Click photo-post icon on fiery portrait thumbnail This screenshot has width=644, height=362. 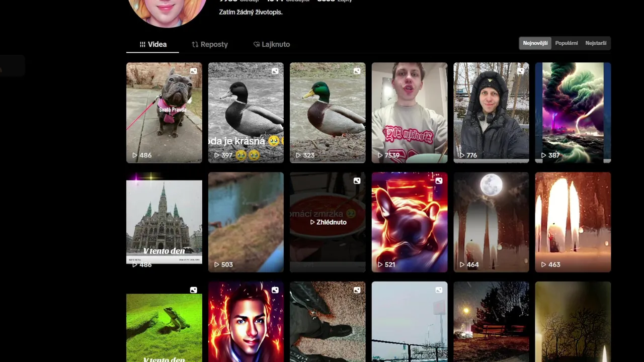275,290
